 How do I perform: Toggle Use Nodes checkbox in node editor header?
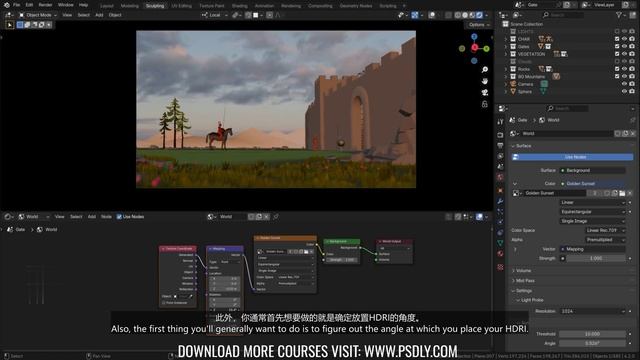(x=119, y=217)
